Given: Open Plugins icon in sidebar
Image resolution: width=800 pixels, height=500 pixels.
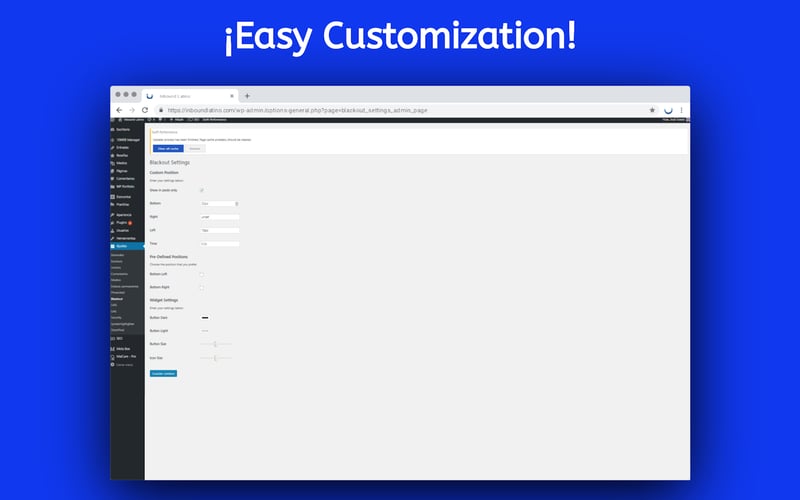Looking at the screenshot, I should pyautogui.click(x=113, y=223).
